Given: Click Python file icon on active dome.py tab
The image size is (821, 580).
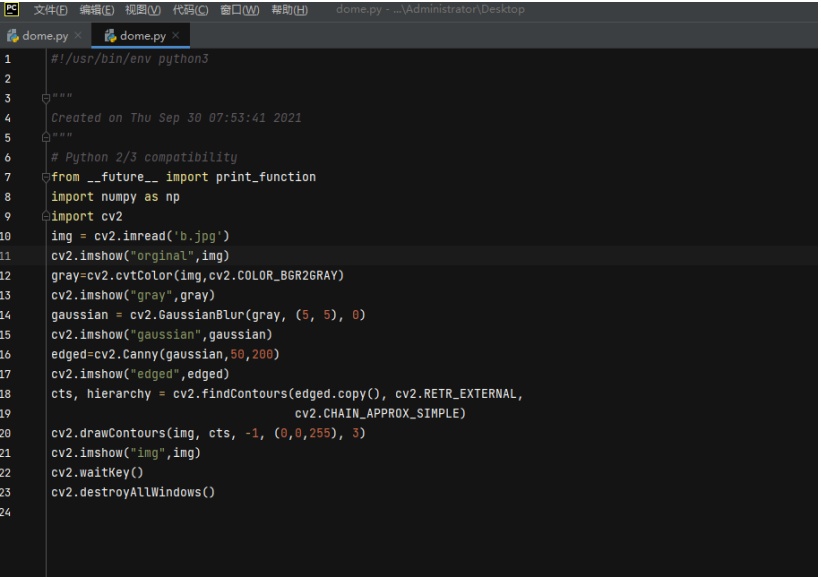Looking at the screenshot, I should (x=109, y=36).
